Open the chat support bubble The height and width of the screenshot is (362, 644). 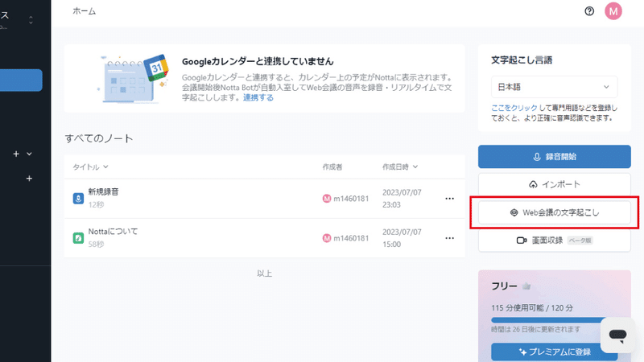tap(617, 335)
